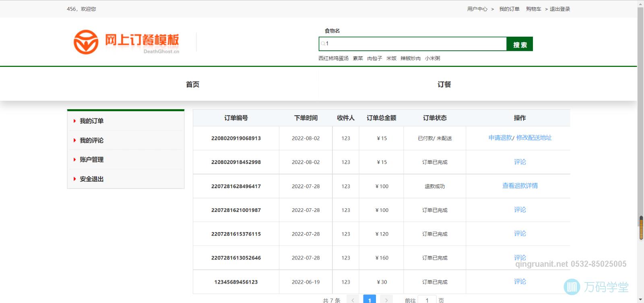644x303 pixels.
Task: Click 评论 for order 2207281615376115
Action: tap(520, 233)
